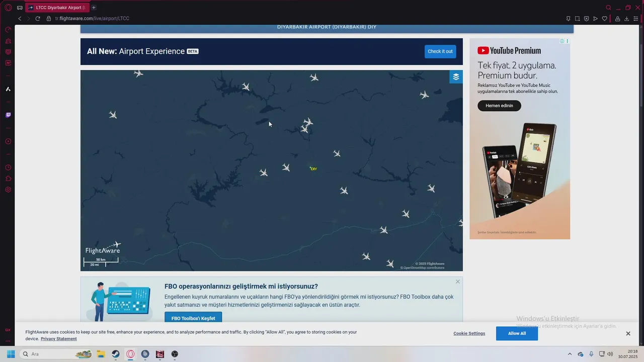Image resolution: width=644 pixels, height=362 pixels.
Task: Open Extensions cube icon in sidebar
Action: (x=8, y=178)
